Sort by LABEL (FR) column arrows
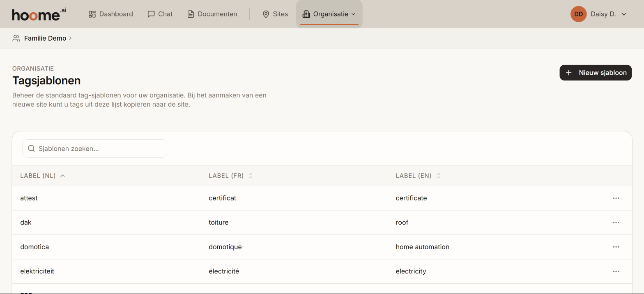Image resolution: width=644 pixels, height=294 pixels. (x=251, y=176)
